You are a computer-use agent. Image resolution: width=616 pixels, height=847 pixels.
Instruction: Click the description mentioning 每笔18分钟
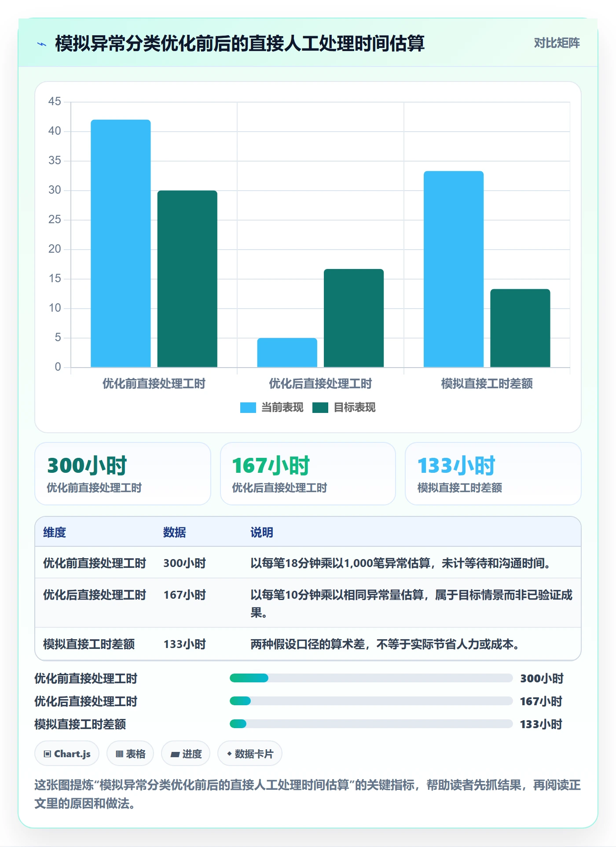coord(400,563)
